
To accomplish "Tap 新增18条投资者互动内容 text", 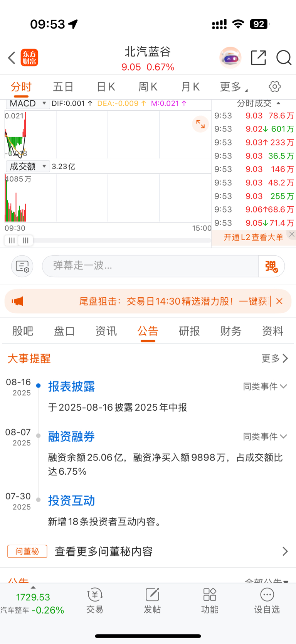I will click(x=105, y=522).
